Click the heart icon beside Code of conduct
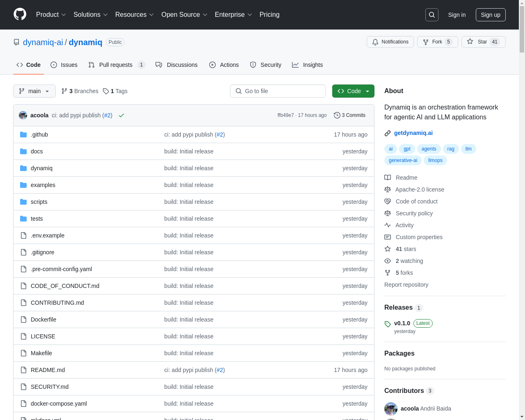This screenshot has height=420, width=525. pyautogui.click(x=388, y=201)
